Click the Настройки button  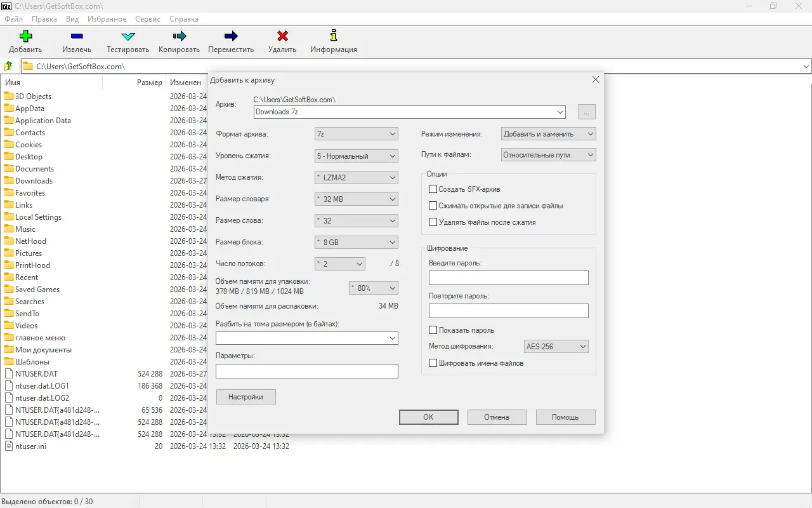tap(246, 397)
